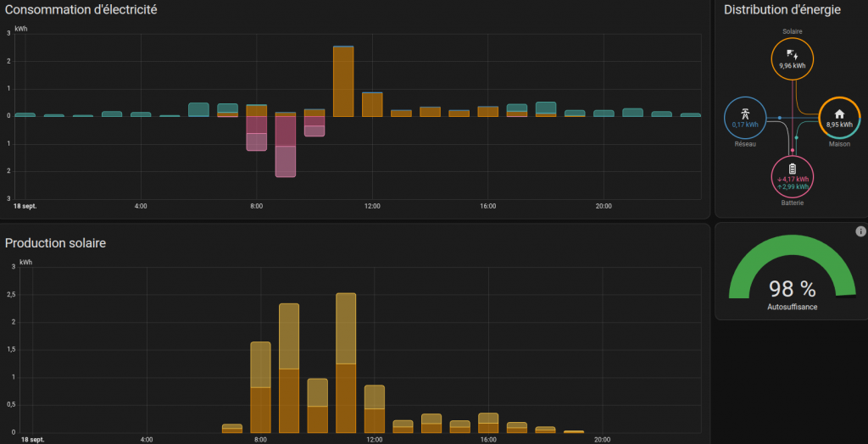
Task: Click the 98 % percentage text
Action: point(792,288)
